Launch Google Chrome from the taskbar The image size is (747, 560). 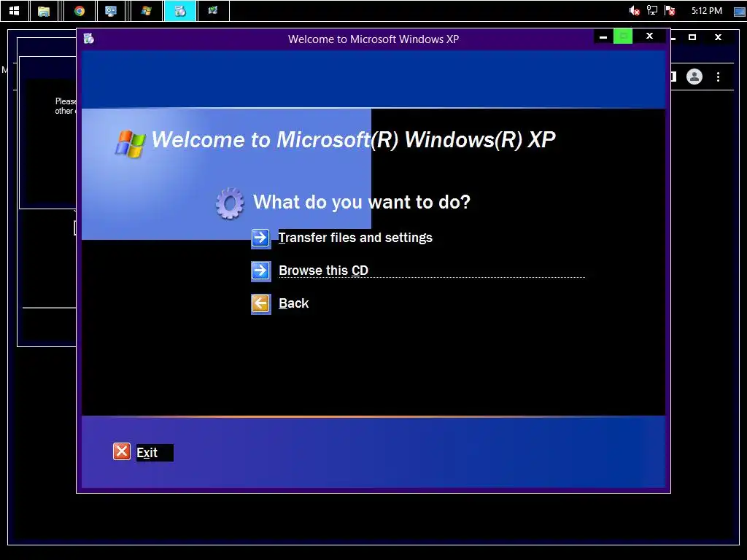(80, 10)
